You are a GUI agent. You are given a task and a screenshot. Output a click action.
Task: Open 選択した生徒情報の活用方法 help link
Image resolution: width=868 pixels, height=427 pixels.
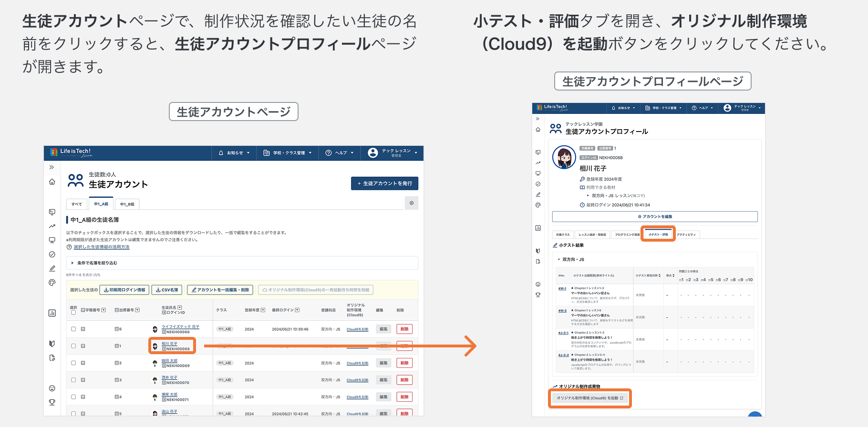tap(101, 247)
